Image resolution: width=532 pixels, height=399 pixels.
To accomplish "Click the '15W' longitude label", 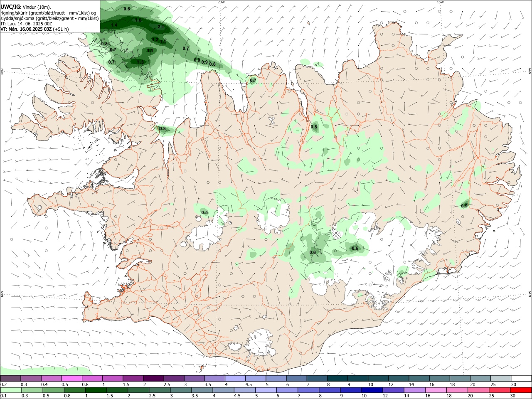I will pyautogui.click(x=440, y=2).
